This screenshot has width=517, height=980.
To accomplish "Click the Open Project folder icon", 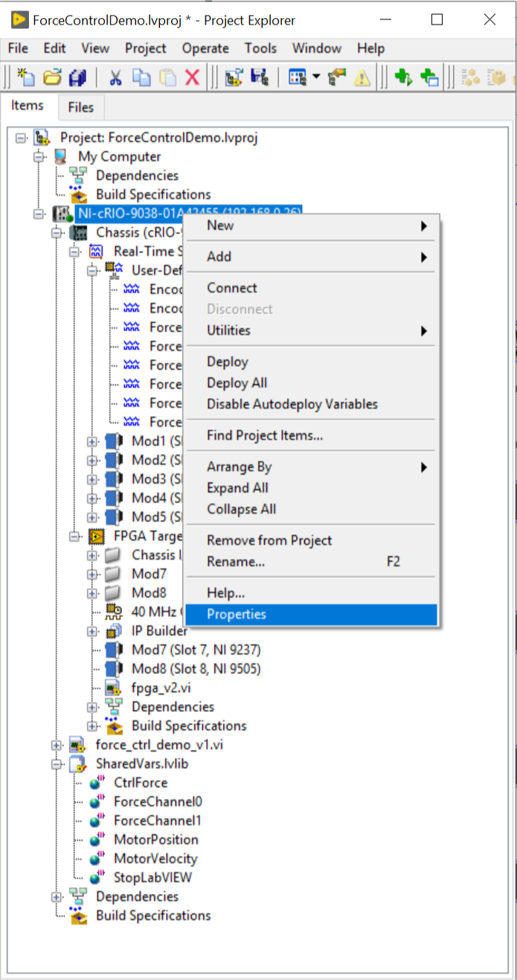I will 52,77.
